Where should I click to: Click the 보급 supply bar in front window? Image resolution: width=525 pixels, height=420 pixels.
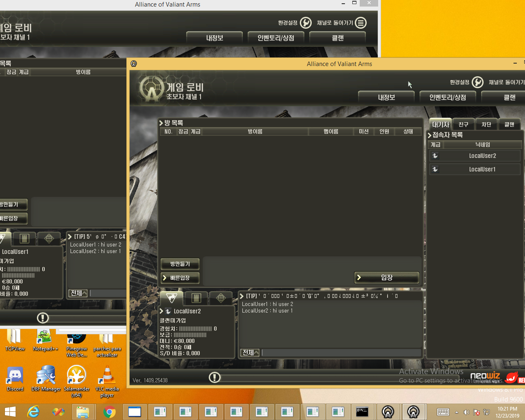pos(190,335)
